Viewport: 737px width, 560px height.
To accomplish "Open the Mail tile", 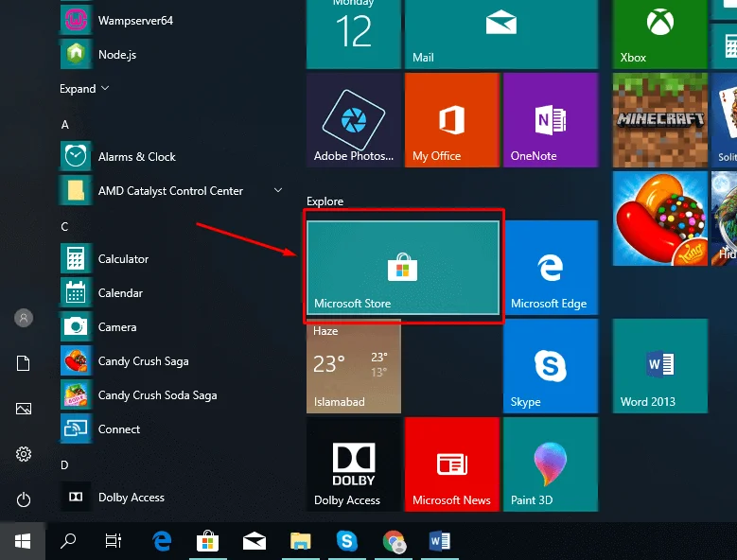I will click(501, 34).
